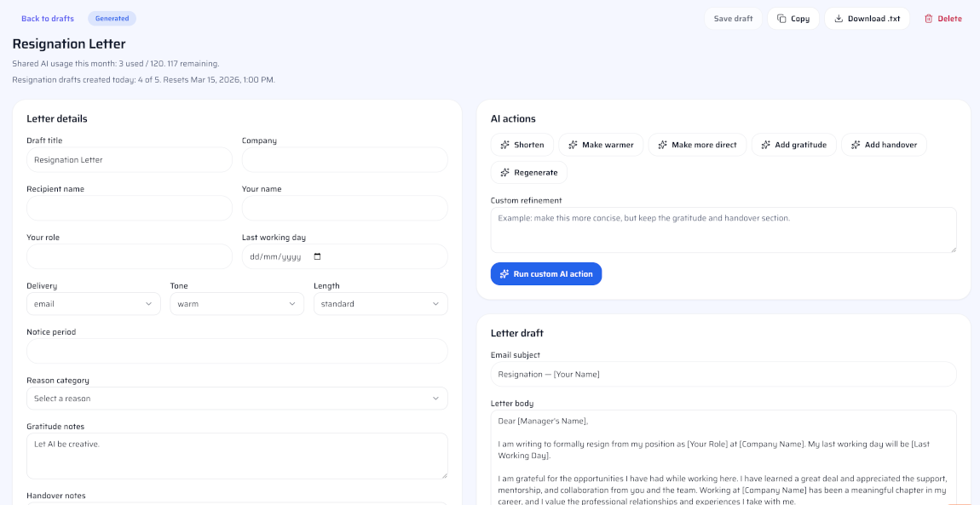The width and height of the screenshot is (980, 505).
Task: Click inside the Custom refinement text box
Action: point(723,228)
